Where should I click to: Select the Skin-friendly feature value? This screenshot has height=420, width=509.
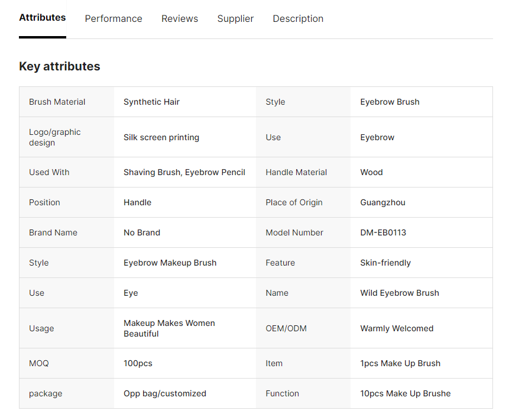coord(385,263)
